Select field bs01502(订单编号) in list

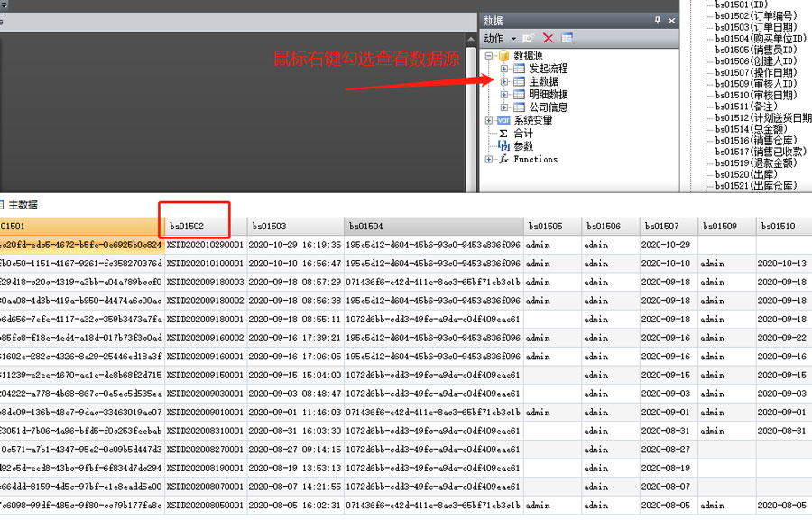tap(755, 16)
